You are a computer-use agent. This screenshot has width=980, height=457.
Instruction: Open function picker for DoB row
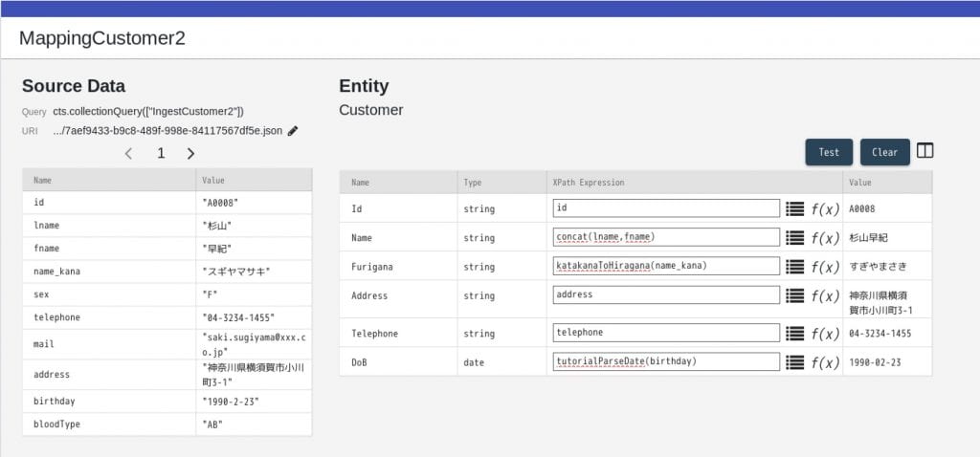pyautogui.click(x=825, y=362)
